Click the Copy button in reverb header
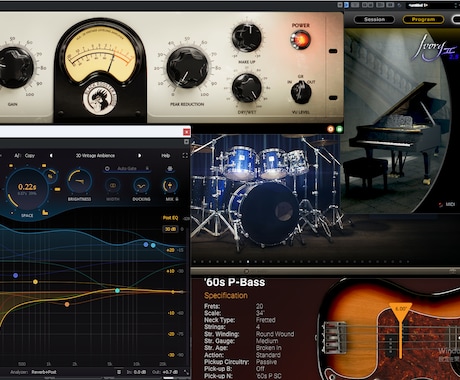 pyautogui.click(x=30, y=156)
